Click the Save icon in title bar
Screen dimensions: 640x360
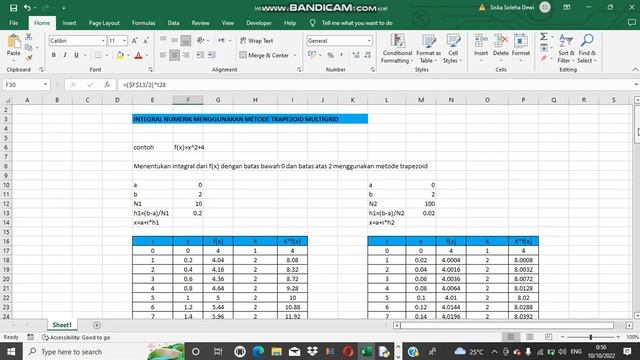pos(13,8)
